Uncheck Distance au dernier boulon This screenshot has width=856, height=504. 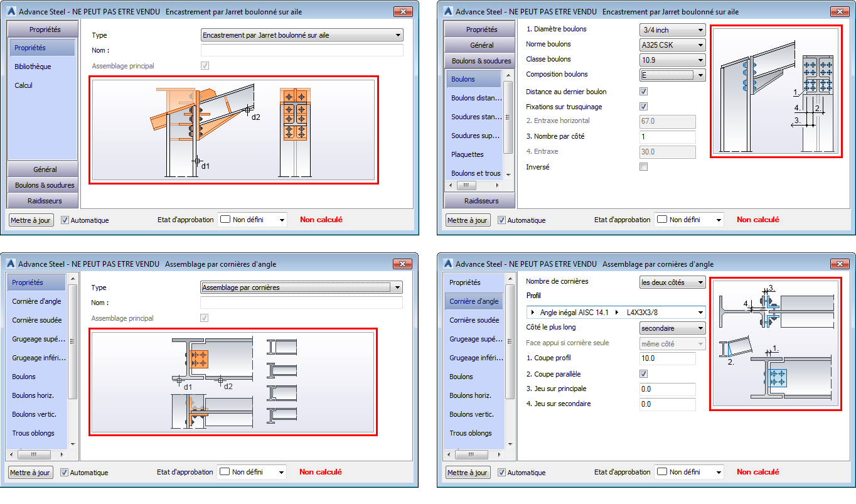(643, 92)
